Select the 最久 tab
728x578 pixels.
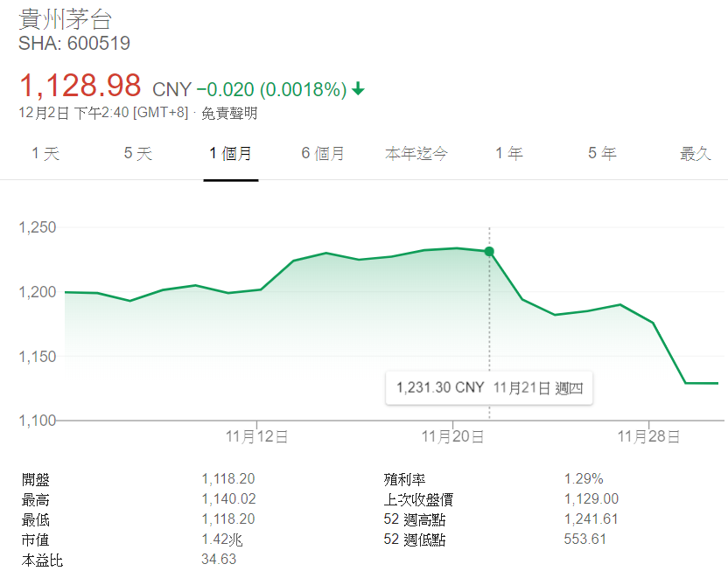point(696,154)
